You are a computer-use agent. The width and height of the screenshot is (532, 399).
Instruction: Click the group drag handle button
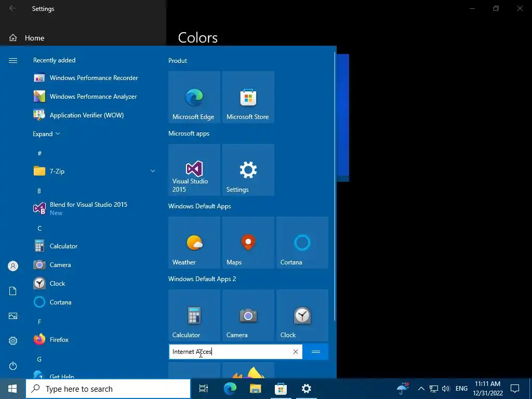pos(316,352)
